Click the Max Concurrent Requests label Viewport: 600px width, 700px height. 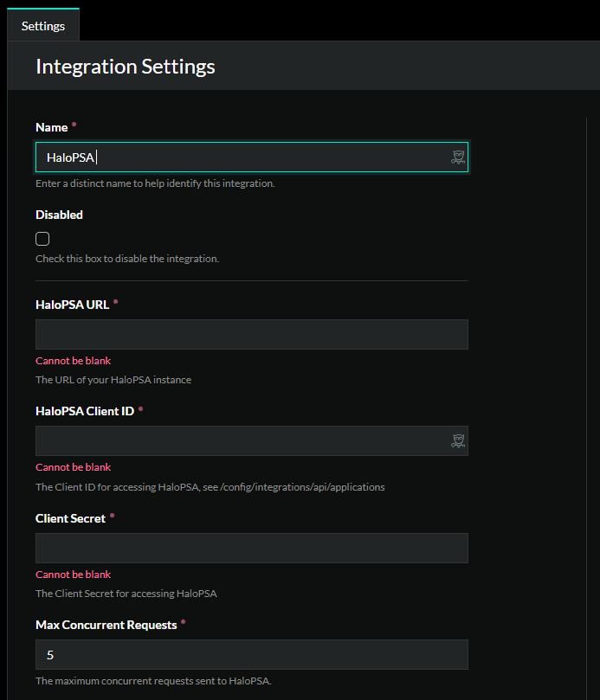point(106,625)
